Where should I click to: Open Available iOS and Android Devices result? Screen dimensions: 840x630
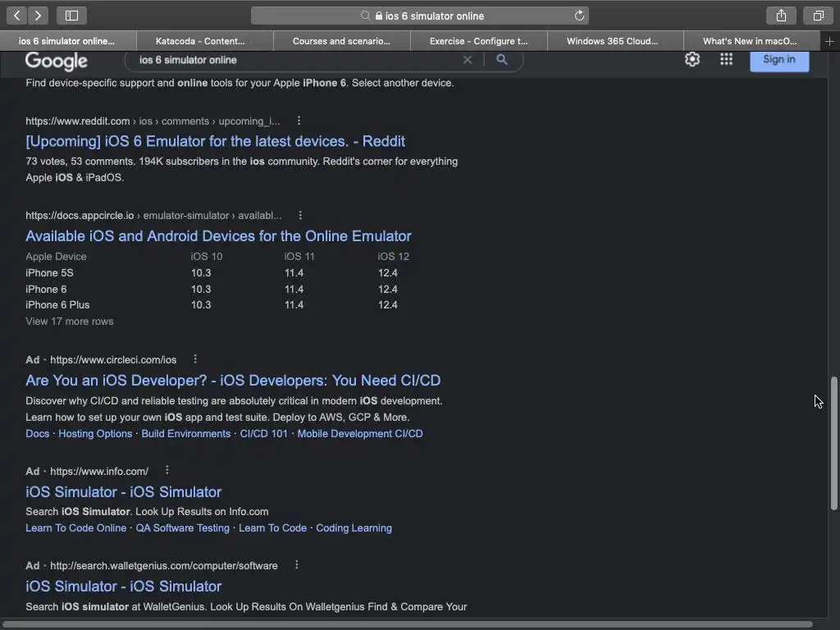point(218,236)
